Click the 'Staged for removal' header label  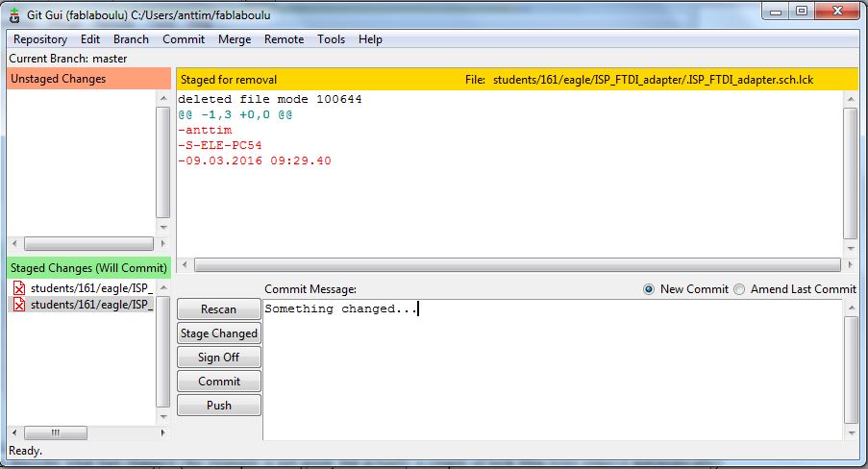[229, 79]
